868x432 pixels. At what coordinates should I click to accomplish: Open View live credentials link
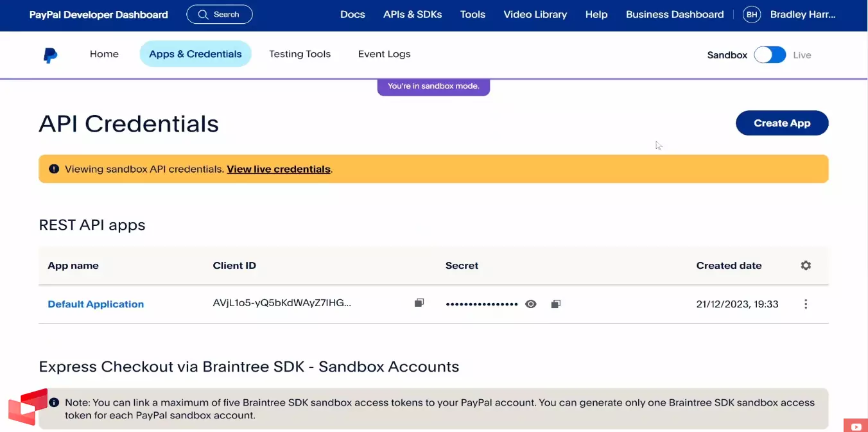[279, 169]
